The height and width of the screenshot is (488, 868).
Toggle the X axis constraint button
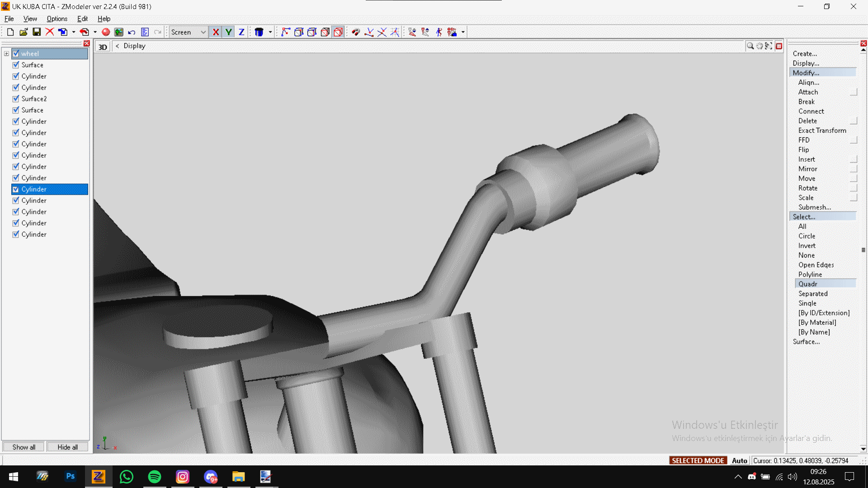point(216,32)
